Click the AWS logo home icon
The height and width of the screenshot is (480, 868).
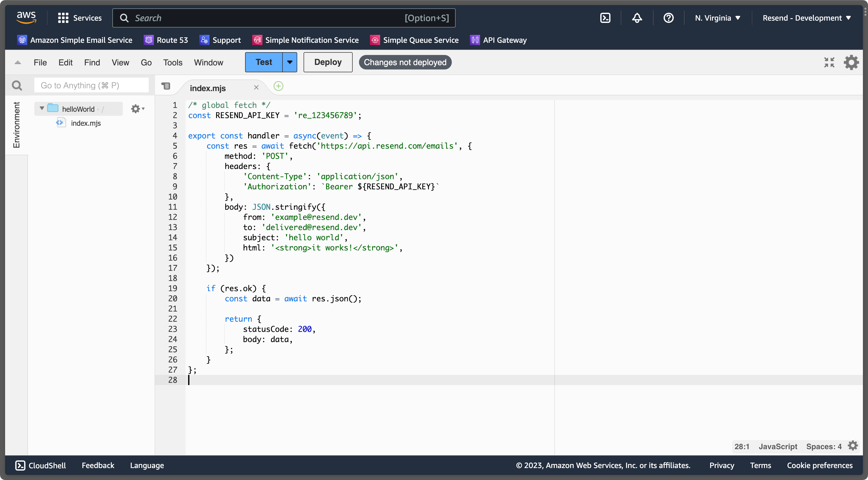click(26, 18)
